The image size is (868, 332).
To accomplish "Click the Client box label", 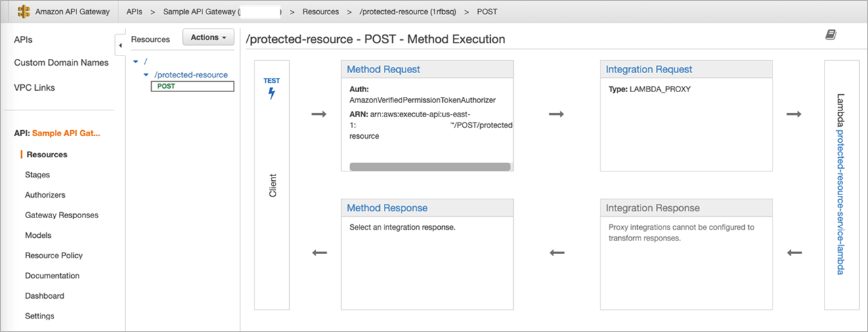I will 273,185.
